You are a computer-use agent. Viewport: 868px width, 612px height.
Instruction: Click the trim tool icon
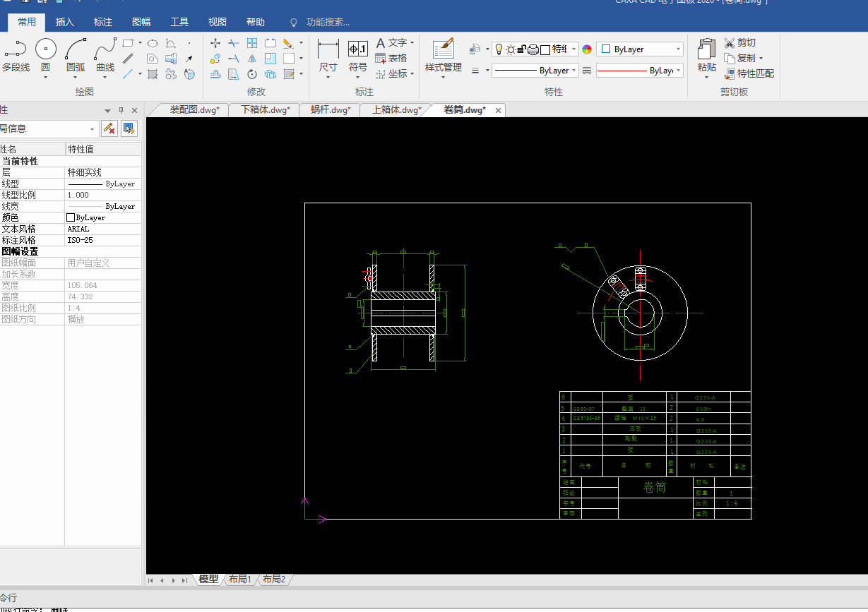pyautogui.click(x=234, y=43)
